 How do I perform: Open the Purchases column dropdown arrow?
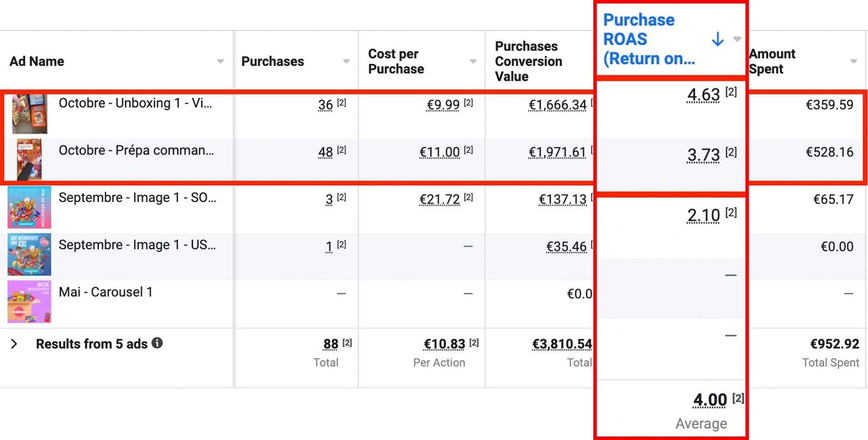346,61
